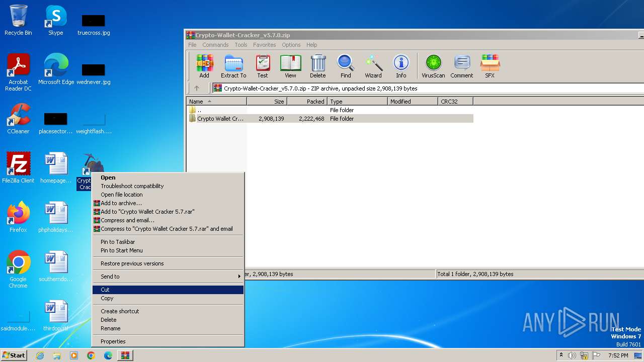Viewport: 644px width, 362px height.
Task: Open the Commands menu
Action: tap(215, 45)
